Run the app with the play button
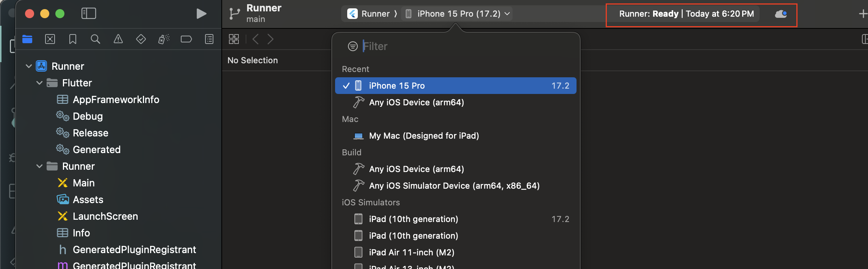868x269 pixels. click(x=201, y=14)
